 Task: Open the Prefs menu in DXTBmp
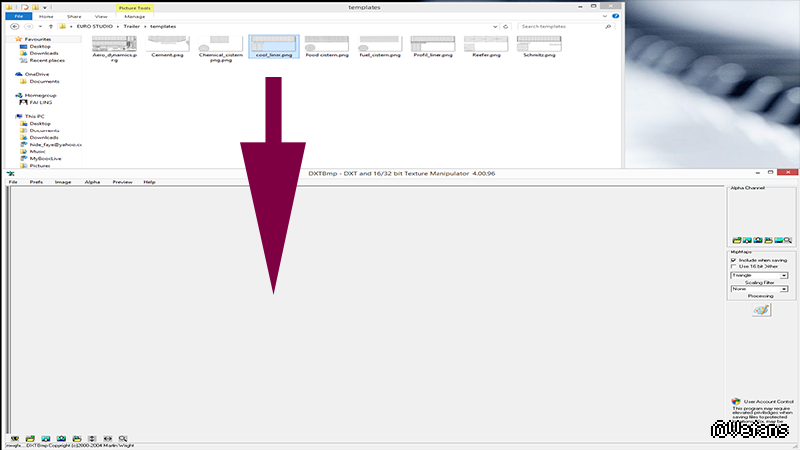pyautogui.click(x=36, y=182)
